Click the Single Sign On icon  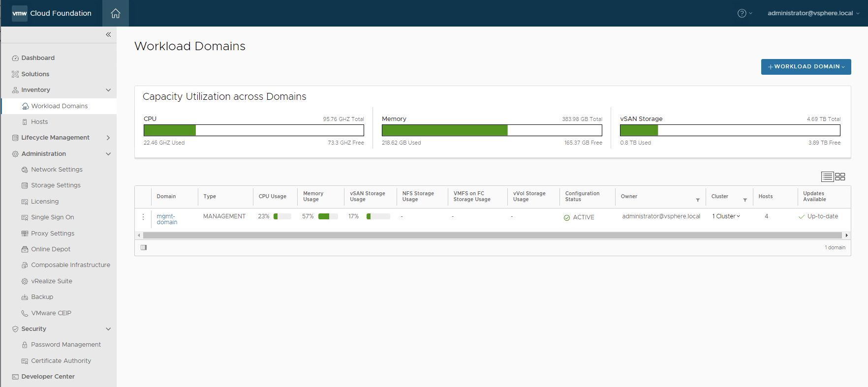(25, 217)
